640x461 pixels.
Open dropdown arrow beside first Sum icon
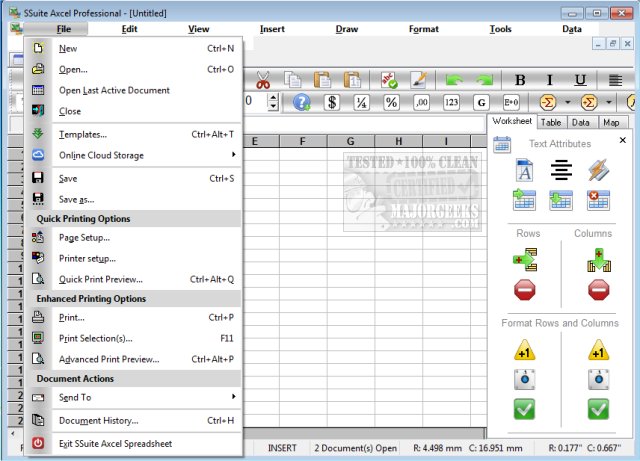click(568, 102)
